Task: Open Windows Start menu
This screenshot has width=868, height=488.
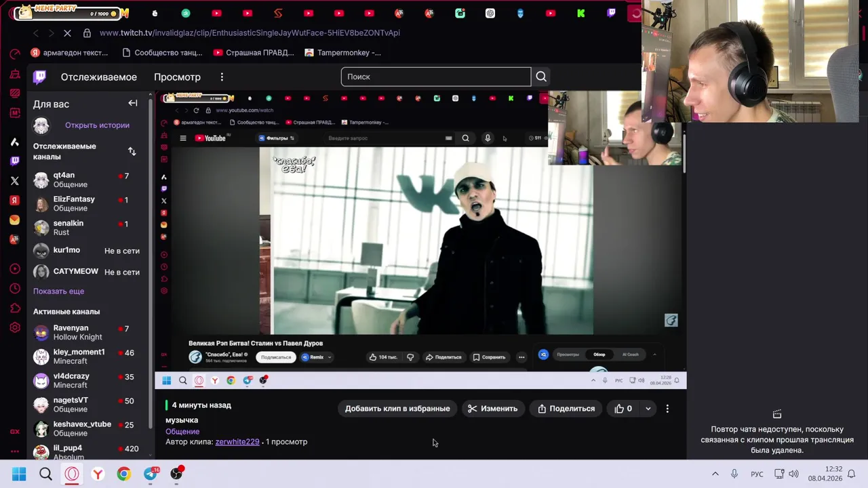Action: click(x=19, y=474)
